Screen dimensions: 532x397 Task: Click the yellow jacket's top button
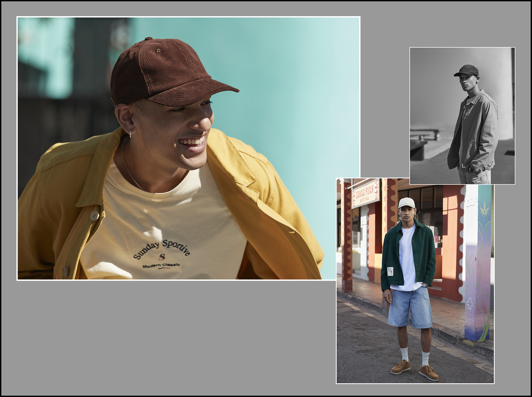94,215
